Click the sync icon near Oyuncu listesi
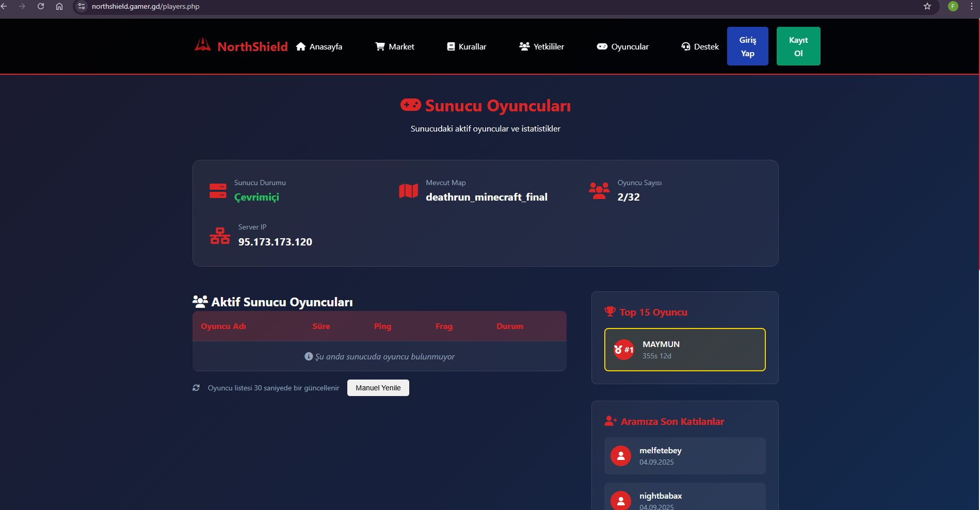 tap(196, 388)
